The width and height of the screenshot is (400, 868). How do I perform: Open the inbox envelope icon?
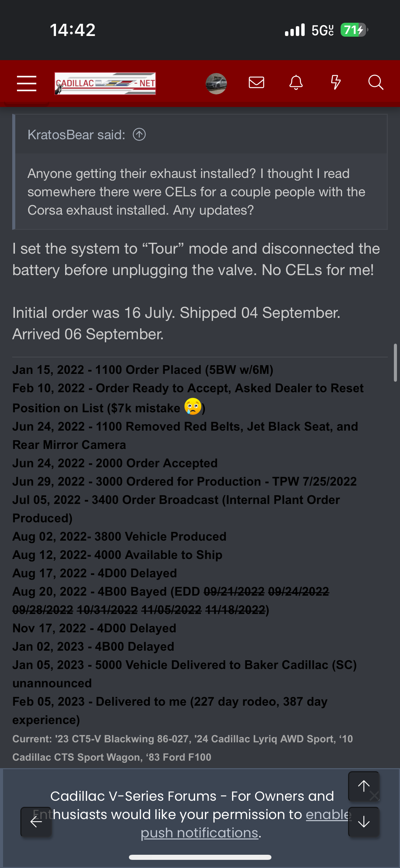[x=256, y=83]
